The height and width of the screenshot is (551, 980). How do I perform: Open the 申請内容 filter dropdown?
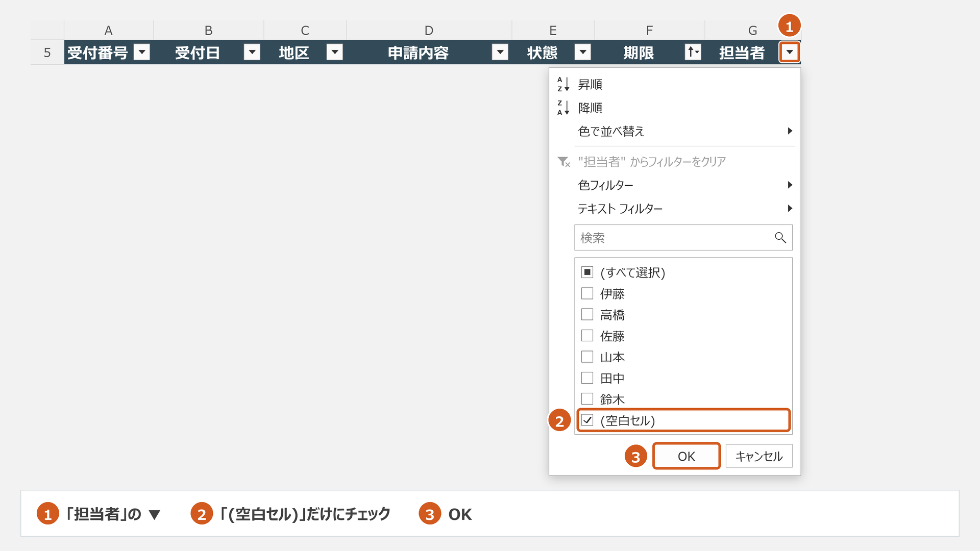click(500, 52)
